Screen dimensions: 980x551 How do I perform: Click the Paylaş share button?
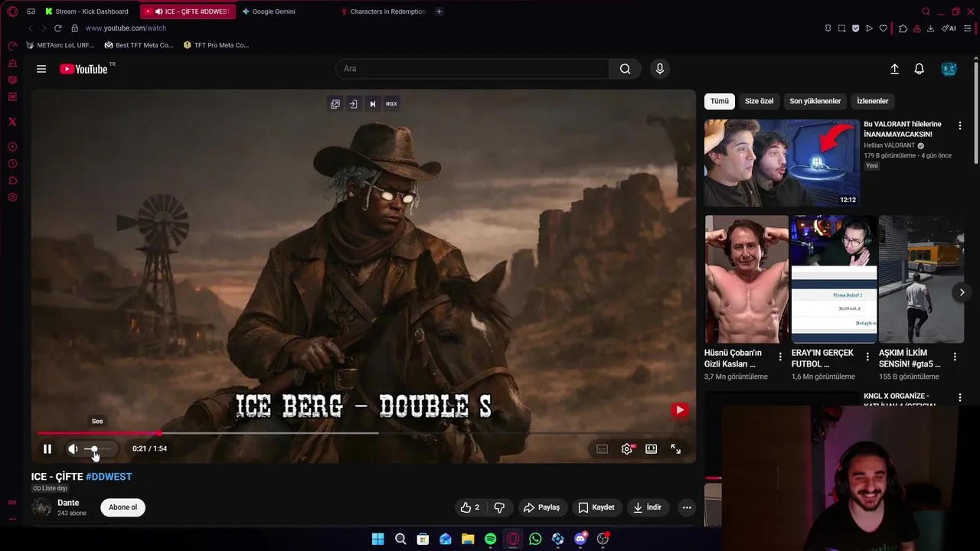pos(542,507)
